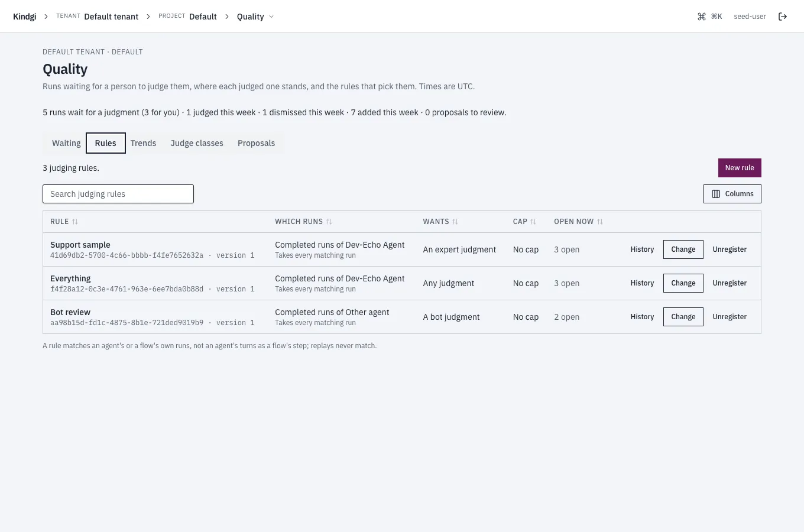
Task: Sort by the Cap column arrows
Action: 533,222
